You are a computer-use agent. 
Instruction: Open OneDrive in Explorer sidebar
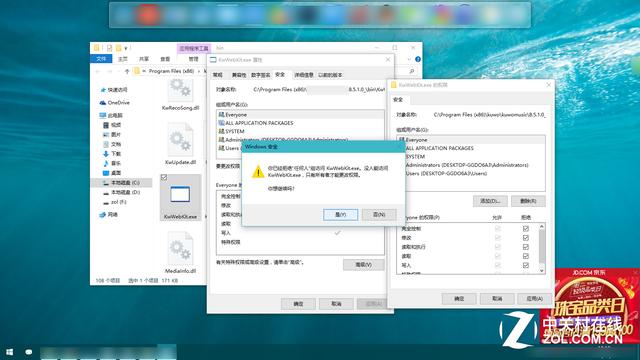coord(115,102)
